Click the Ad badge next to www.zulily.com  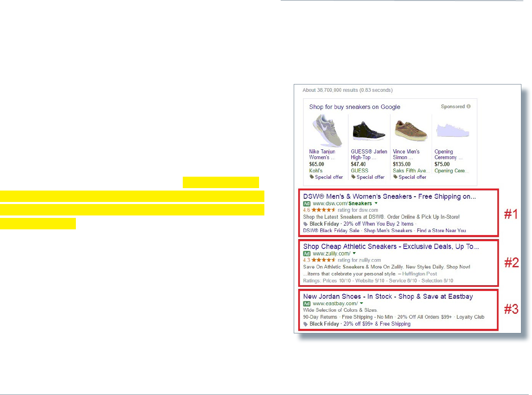pyautogui.click(x=307, y=254)
